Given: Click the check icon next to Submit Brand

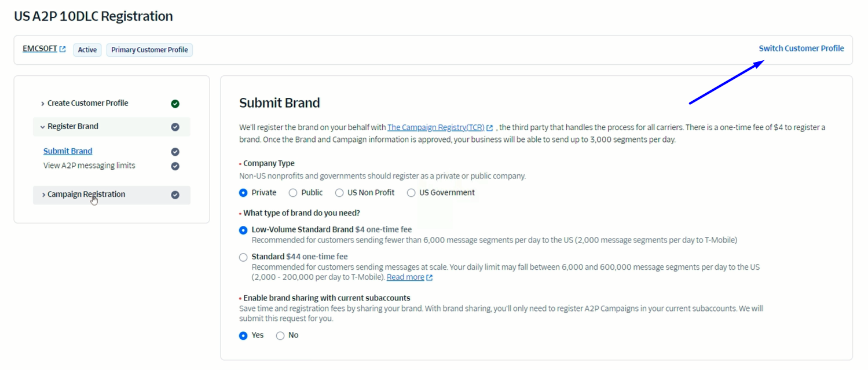Looking at the screenshot, I should click(x=175, y=152).
